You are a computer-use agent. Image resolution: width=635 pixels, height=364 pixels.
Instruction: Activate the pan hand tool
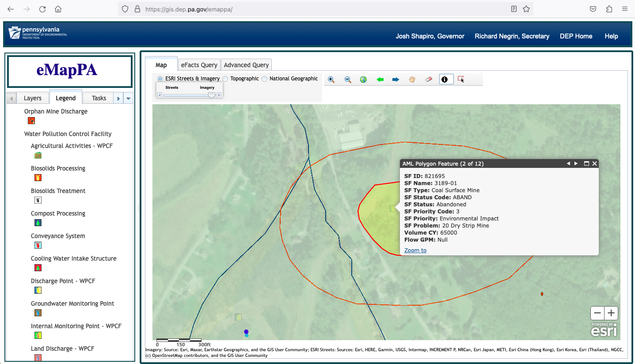tap(412, 80)
